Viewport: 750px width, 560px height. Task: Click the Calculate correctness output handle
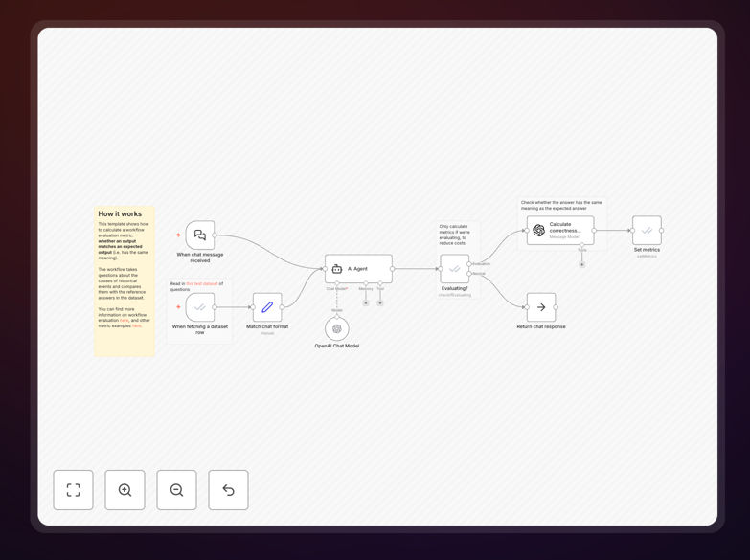tap(594, 230)
